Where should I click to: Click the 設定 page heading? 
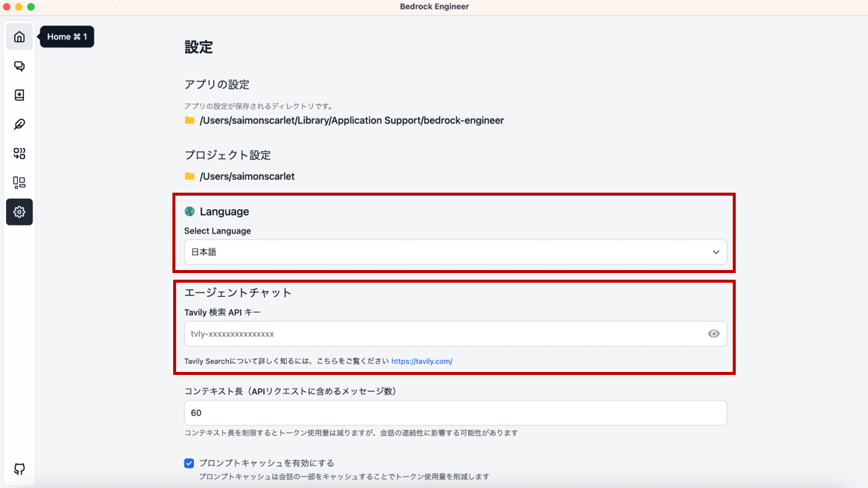click(198, 47)
